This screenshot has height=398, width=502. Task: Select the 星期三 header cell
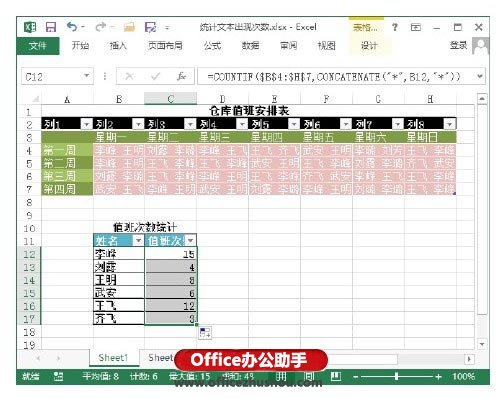click(x=222, y=137)
